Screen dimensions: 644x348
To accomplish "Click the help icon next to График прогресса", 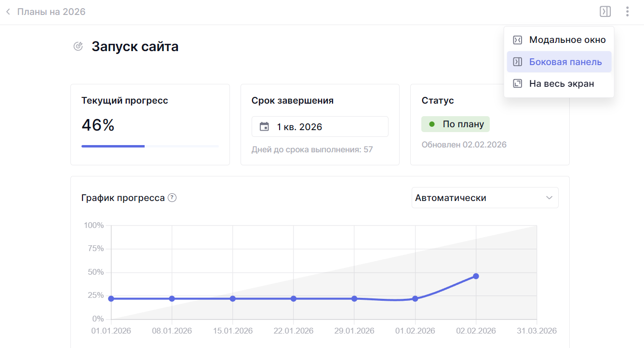I will [172, 198].
